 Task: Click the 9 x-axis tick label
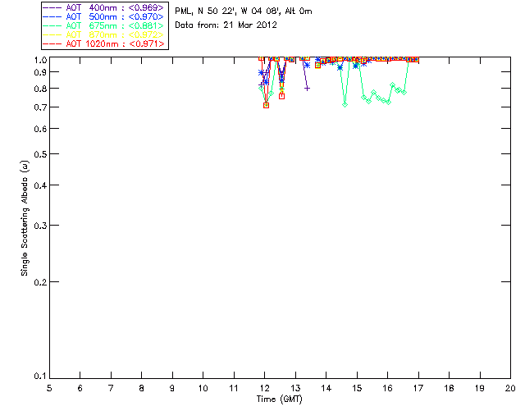172,389
